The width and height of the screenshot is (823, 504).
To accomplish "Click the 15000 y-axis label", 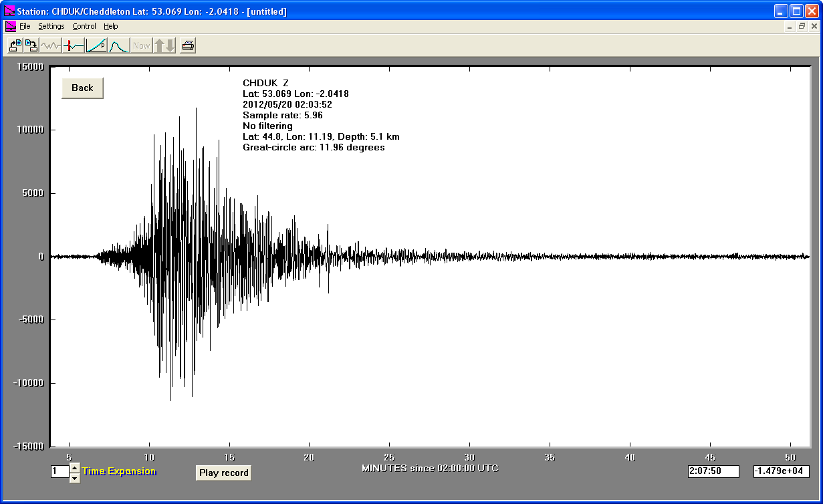I will 31,67.
